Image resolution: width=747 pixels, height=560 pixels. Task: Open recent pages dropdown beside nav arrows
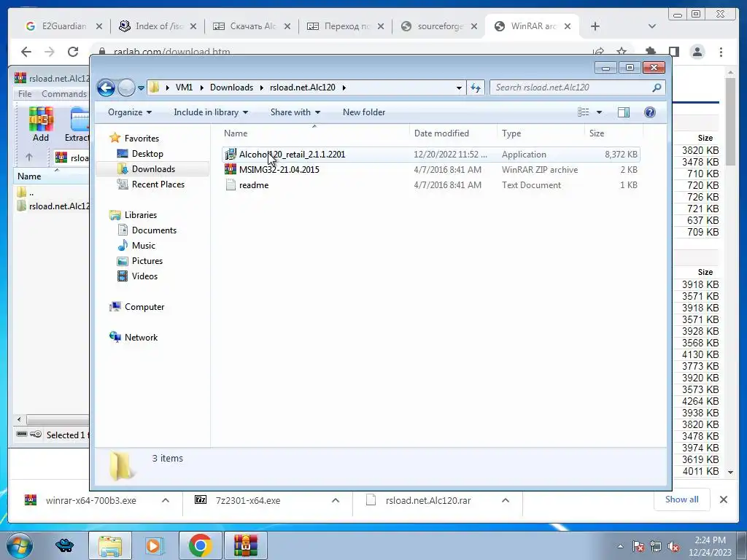[141, 88]
